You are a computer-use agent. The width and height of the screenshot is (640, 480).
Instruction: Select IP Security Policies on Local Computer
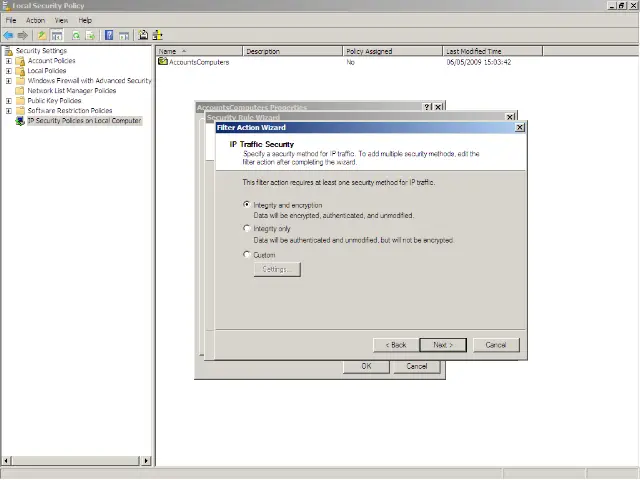(84, 121)
